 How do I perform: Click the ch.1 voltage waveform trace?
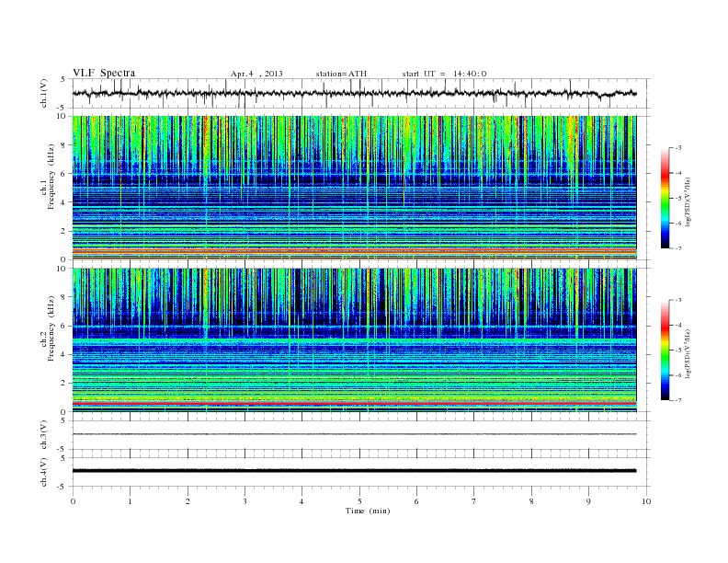(x=354, y=93)
